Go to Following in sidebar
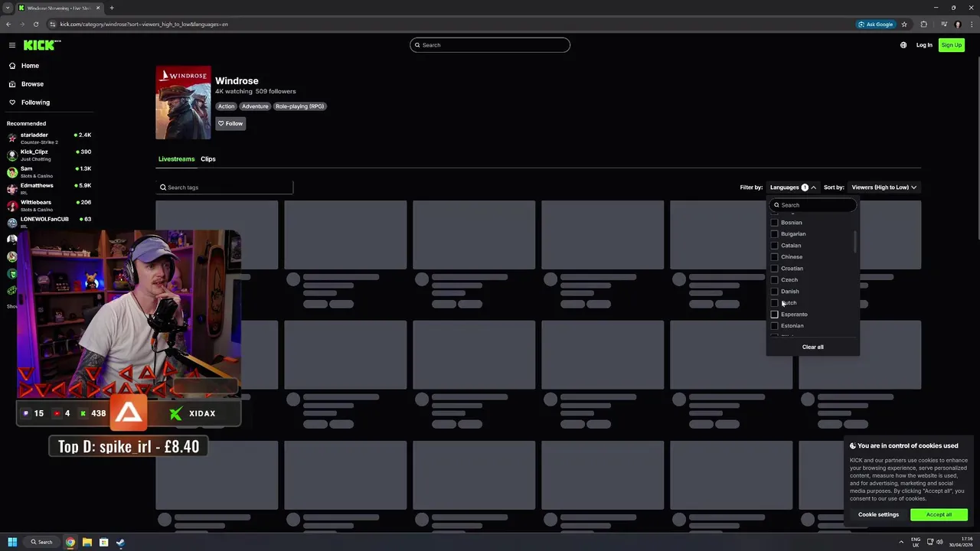The width and height of the screenshot is (980, 551). 35,103
